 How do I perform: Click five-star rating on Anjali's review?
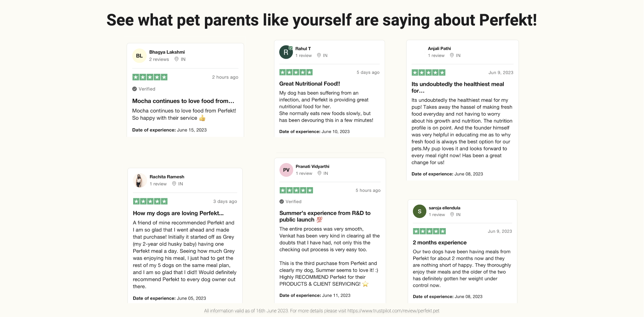click(428, 72)
